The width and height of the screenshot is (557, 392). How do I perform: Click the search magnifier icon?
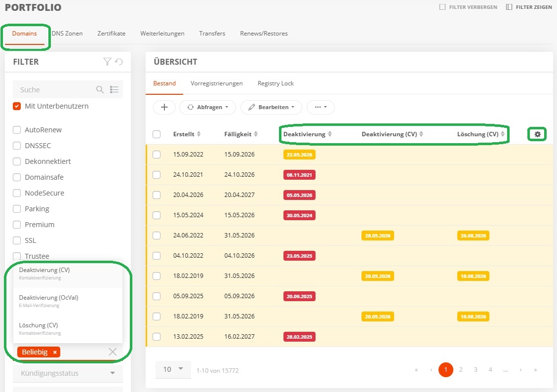tap(100, 89)
